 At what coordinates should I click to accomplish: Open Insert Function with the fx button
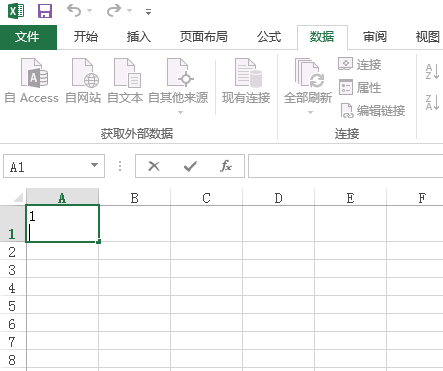point(226,166)
